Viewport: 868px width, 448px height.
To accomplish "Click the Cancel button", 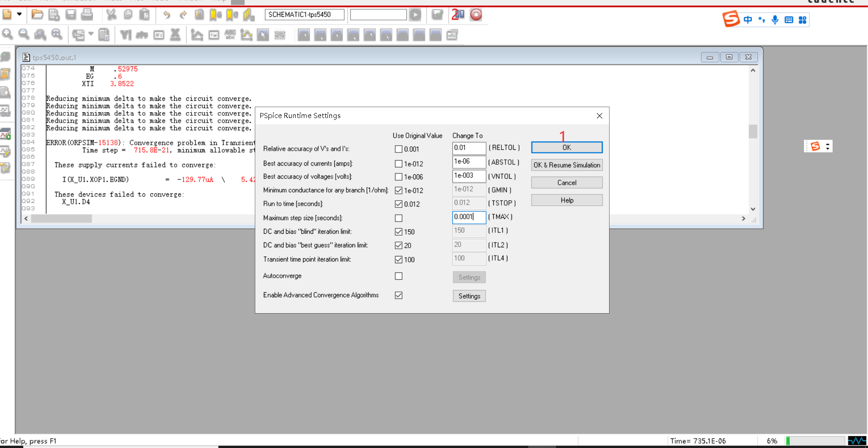I will (x=567, y=182).
